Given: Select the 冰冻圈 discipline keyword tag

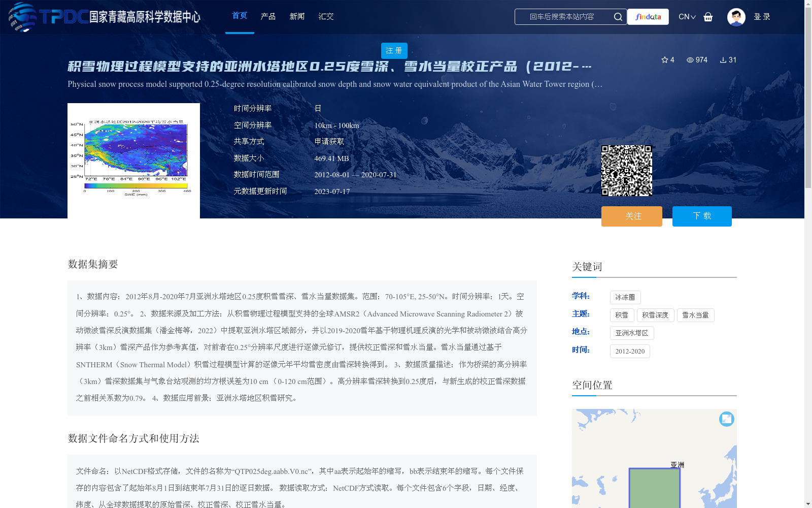Looking at the screenshot, I should [625, 297].
